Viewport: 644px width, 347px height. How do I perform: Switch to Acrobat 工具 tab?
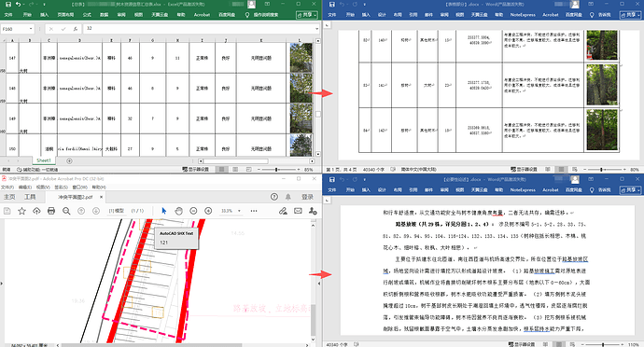(30, 197)
